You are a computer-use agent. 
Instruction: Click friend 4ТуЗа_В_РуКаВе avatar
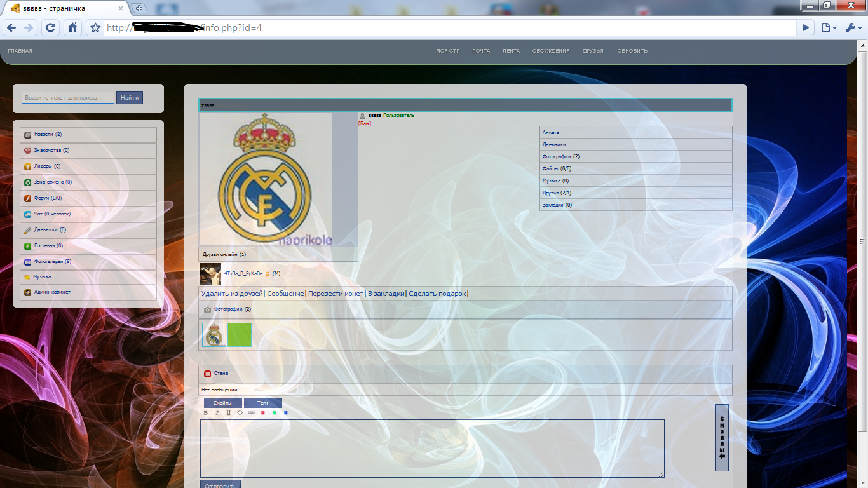[210, 274]
